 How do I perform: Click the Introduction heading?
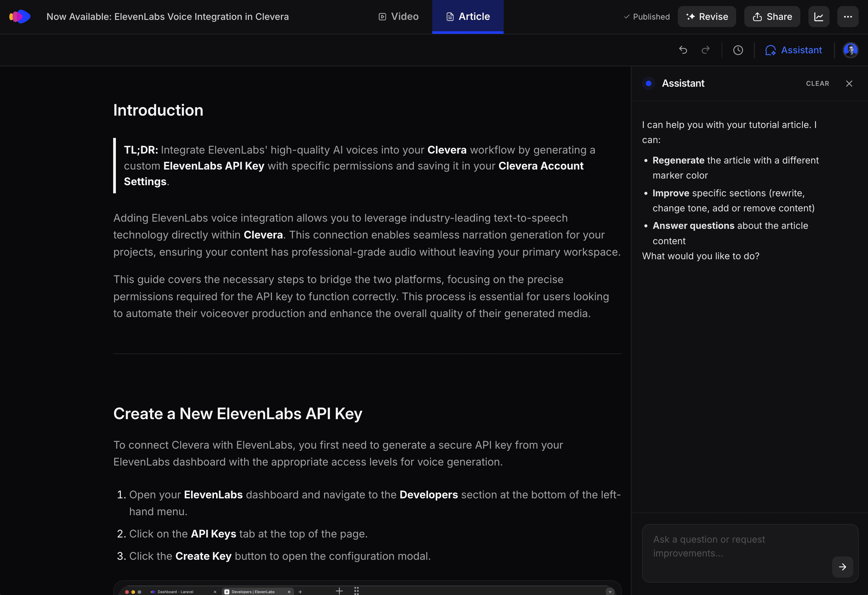point(158,110)
